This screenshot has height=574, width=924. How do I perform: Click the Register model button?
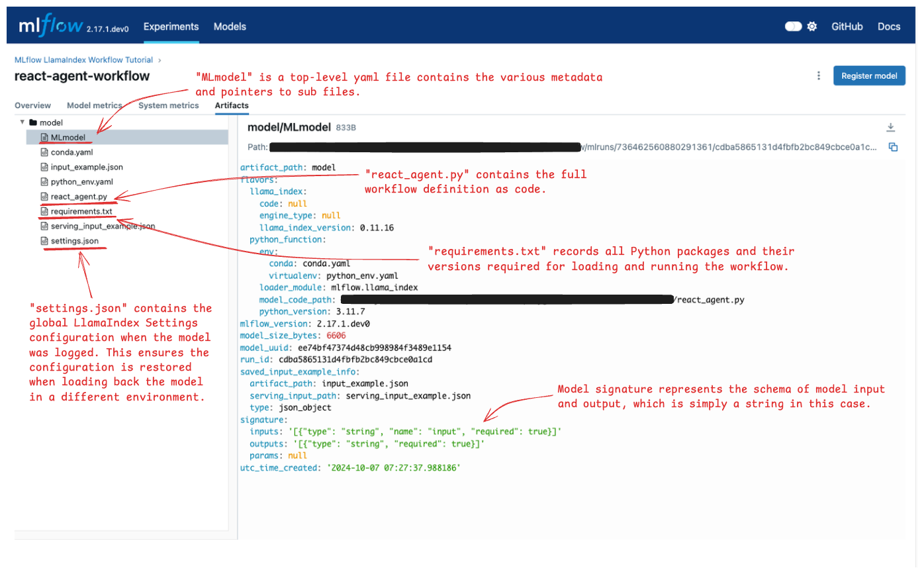[x=868, y=75]
